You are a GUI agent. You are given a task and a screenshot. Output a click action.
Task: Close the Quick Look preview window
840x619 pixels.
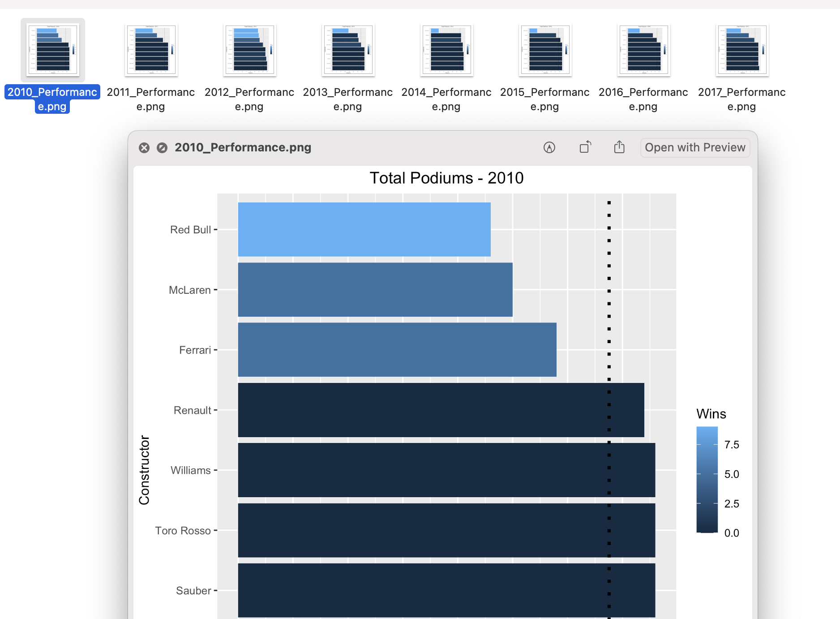coord(144,148)
